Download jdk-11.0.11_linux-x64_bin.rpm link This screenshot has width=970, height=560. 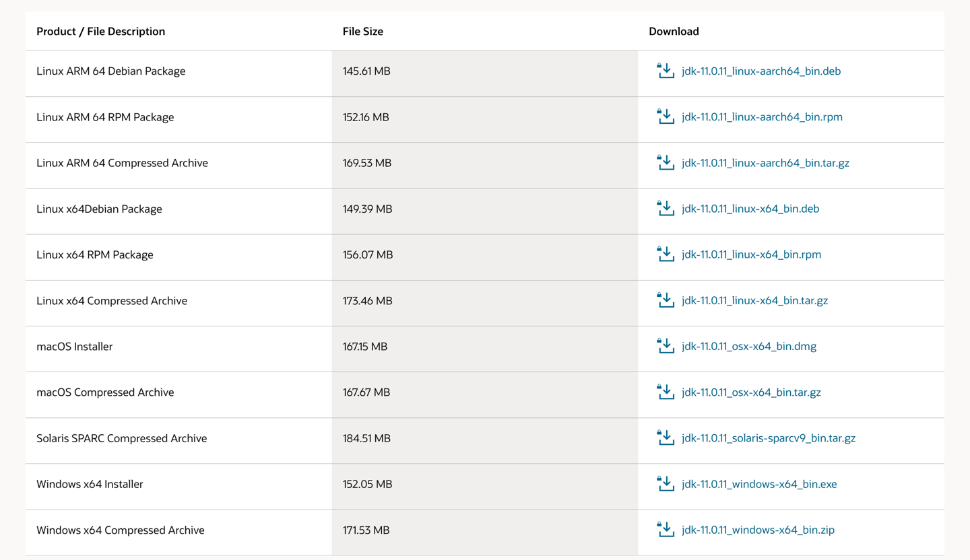point(751,254)
